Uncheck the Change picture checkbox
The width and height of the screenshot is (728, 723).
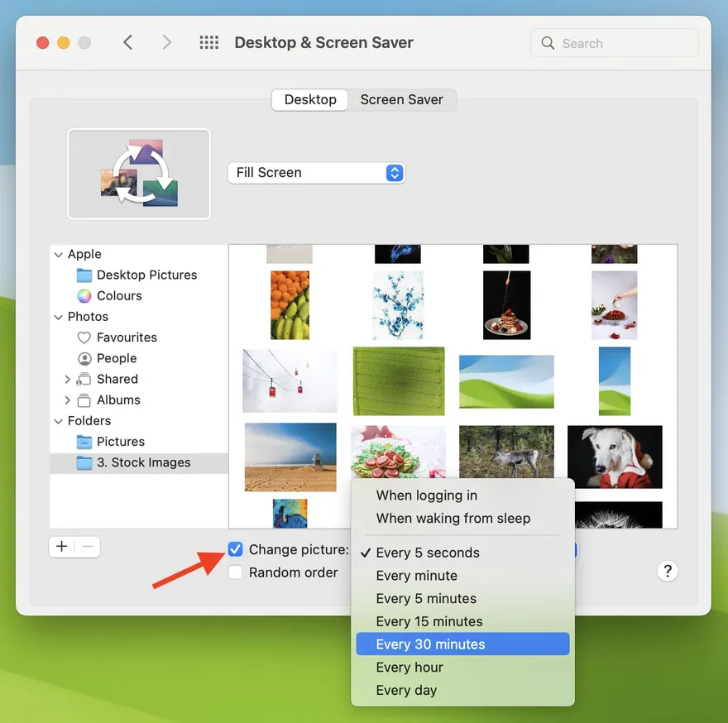pyautogui.click(x=236, y=550)
